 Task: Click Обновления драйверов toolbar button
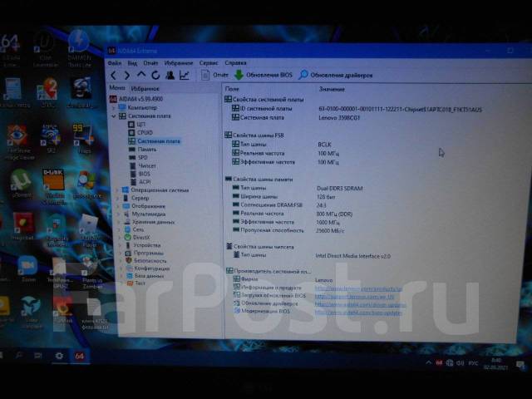(x=336, y=75)
